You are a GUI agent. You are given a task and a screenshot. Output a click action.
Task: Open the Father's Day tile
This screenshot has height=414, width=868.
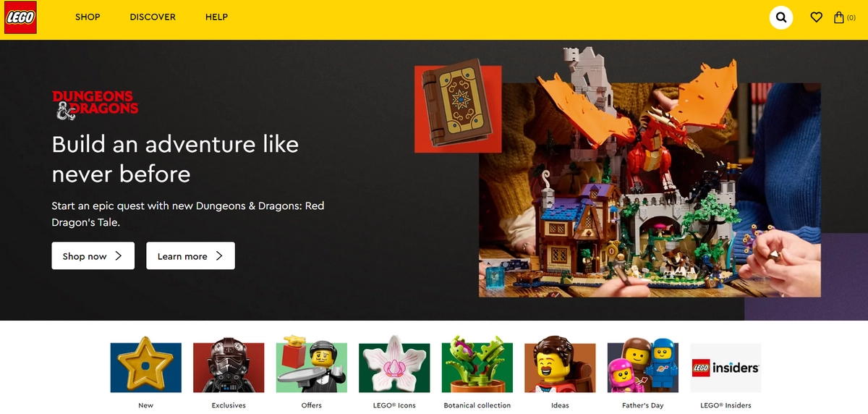point(643,368)
